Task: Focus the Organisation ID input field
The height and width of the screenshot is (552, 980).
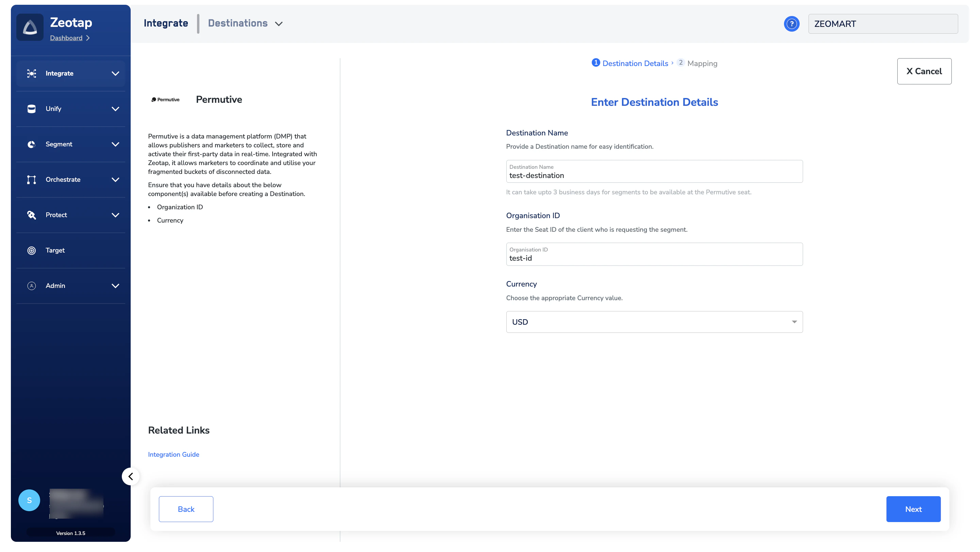Action: (x=654, y=254)
